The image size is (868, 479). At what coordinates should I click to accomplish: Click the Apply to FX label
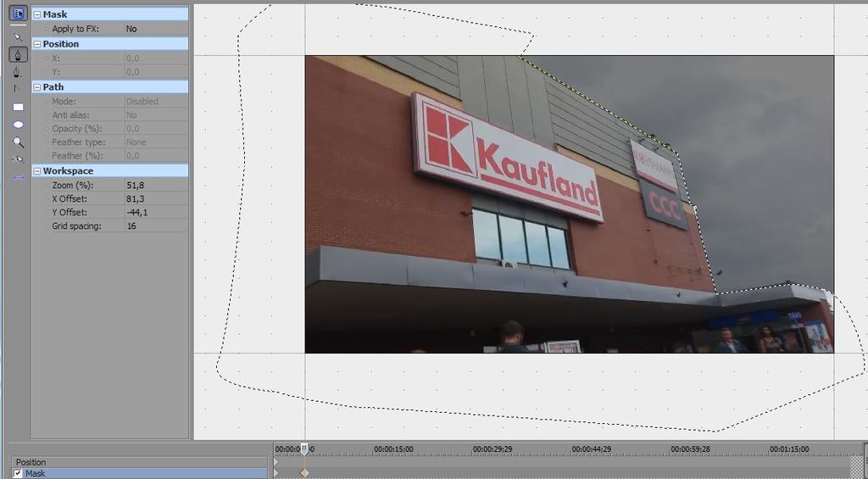75,29
